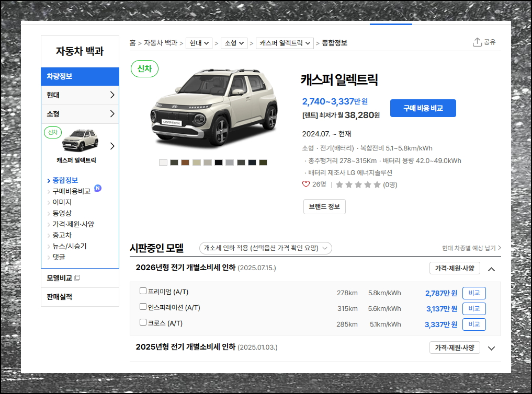
Task: Click the 자동차 백과 breadcrumb link
Action: (x=161, y=43)
